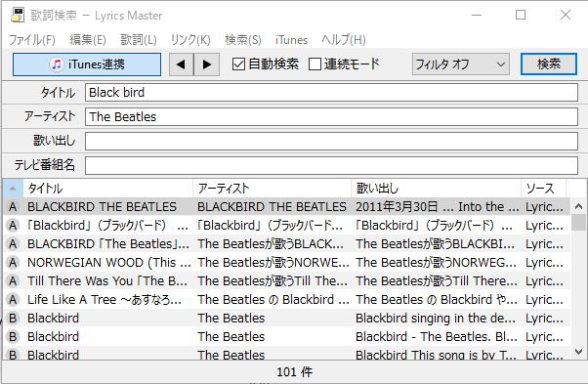Click the B rank icon of Blackbird singing row
The height and width of the screenshot is (384, 588).
[13, 319]
